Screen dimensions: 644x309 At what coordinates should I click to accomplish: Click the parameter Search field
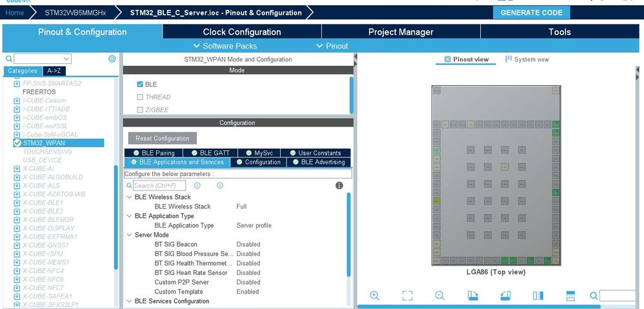(159, 186)
